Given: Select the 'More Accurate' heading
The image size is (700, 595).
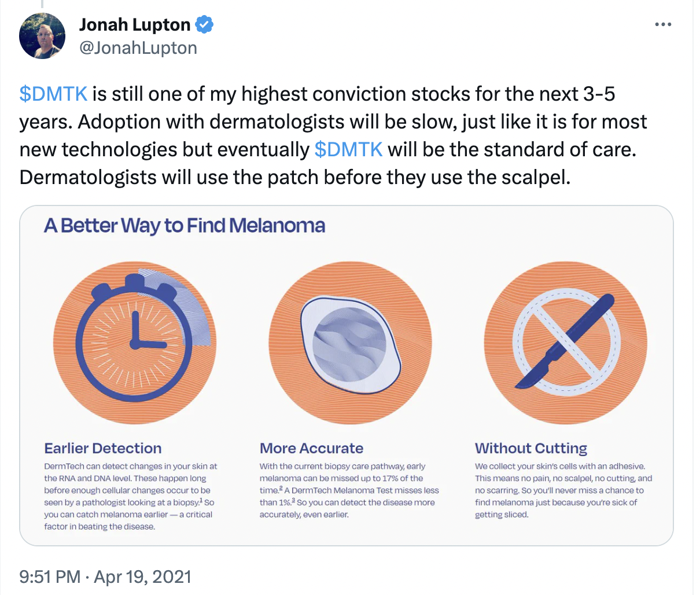Looking at the screenshot, I should [x=311, y=449].
